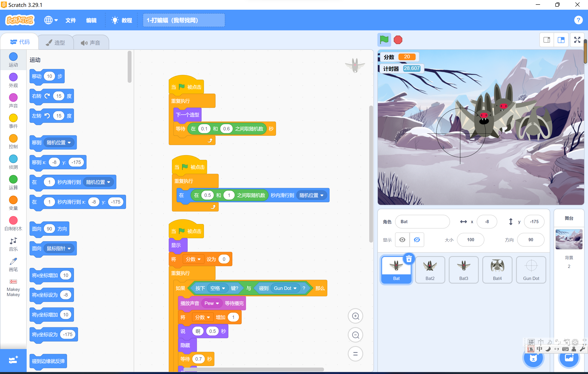Select the 自制积木 my blocks category
The width and height of the screenshot is (588, 374).
point(13,224)
